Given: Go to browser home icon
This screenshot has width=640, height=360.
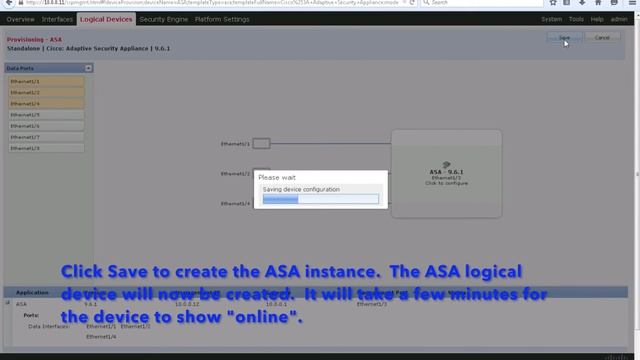Looking at the screenshot, I should pyautogui.click(x=598, y=2).
